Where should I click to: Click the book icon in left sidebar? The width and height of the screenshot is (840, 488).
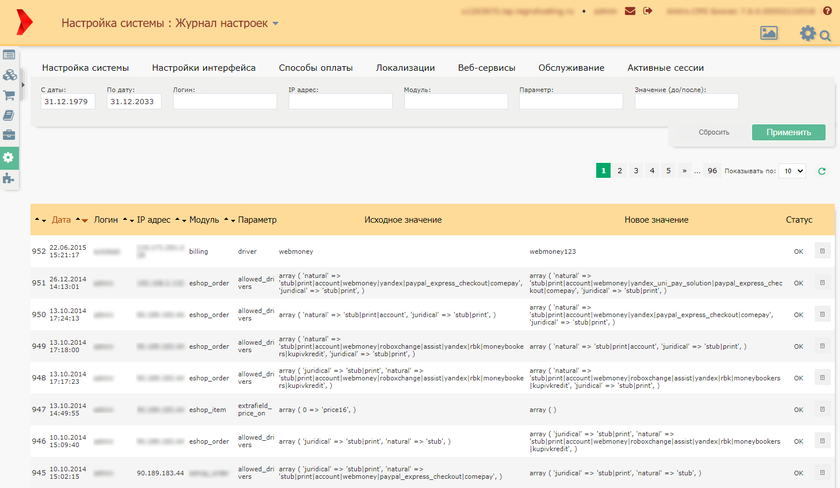coord(9,116)
